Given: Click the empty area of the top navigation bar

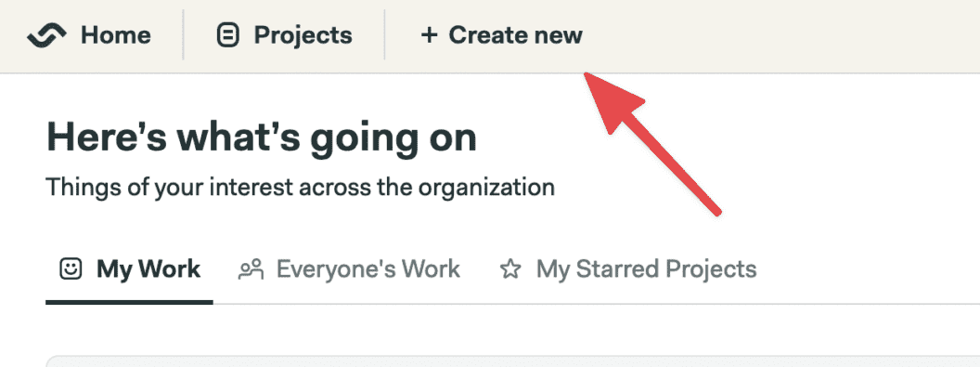Looking at the screenshot, I should pyautogui.click(x=781, y=35).
